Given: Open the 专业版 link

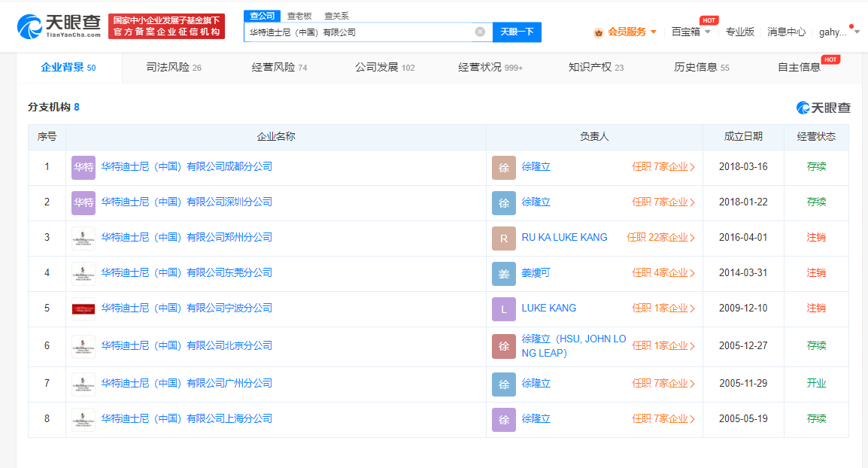Looking at the screenshot, I should pos(739,32).
